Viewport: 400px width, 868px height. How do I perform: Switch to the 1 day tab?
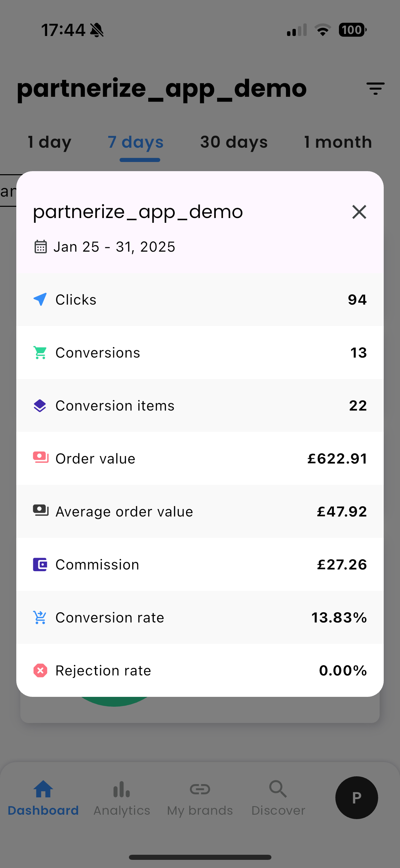click(x=50, y=142)
